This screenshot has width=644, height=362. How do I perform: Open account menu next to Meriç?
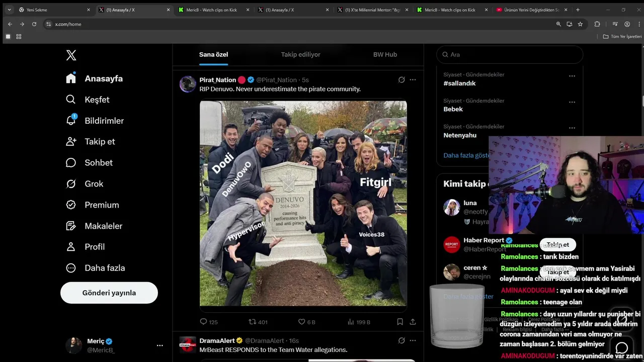[x=160, y=345]
